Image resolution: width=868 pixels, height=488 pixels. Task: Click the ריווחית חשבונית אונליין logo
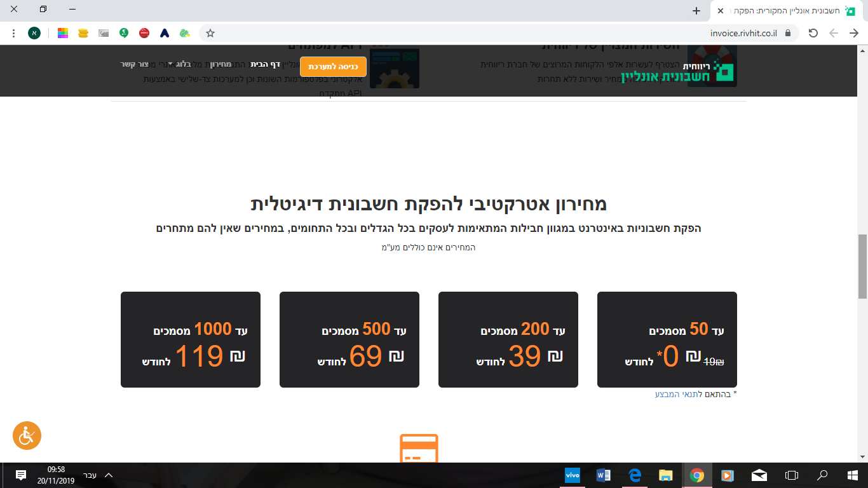pyautogui.click(x=678, y=71)
